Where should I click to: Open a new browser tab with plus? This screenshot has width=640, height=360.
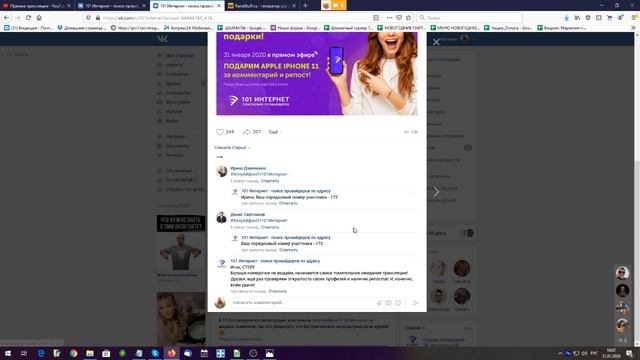pos(305,6)
